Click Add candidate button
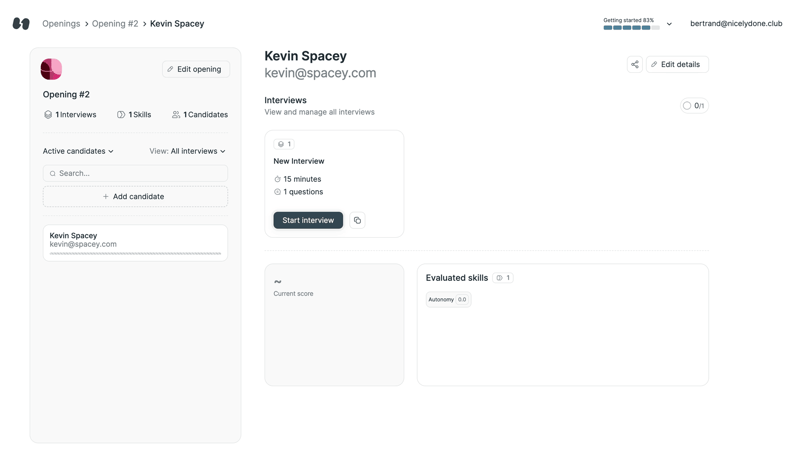This screenshot has width=800, height=459. [135, 196]
